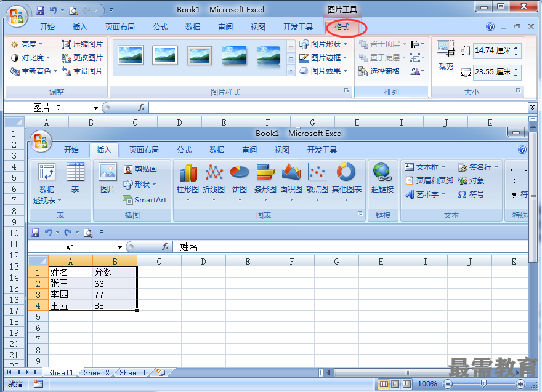Open the Sheet3 worksheet tab
The width and height of the screenshot is (542, 392).
pyautogui.click(x=132, y=373)
